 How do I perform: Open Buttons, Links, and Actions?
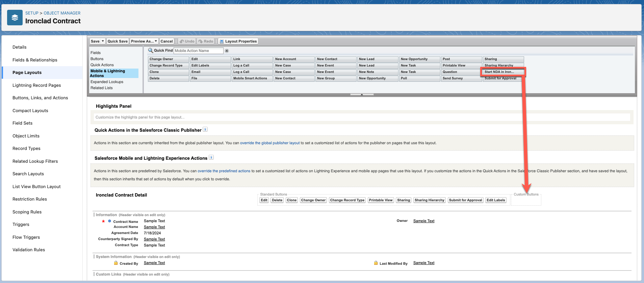click(40, 98)
